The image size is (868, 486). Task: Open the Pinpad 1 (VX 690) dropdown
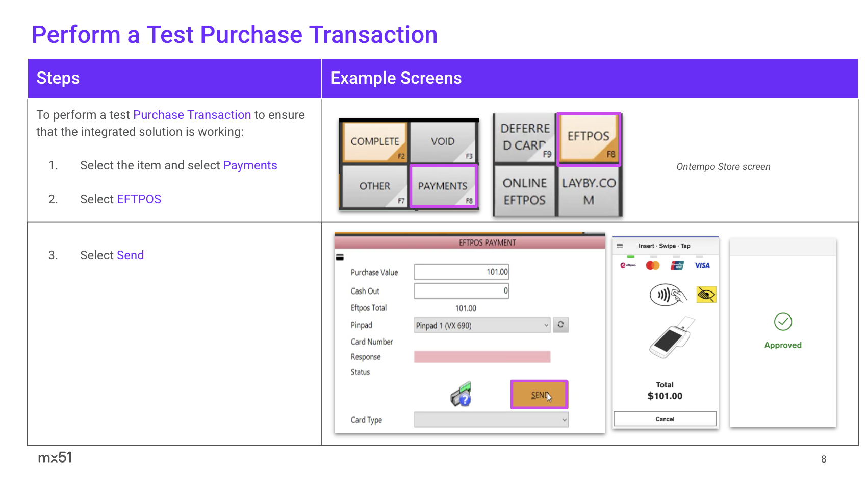tap(482, 325)
